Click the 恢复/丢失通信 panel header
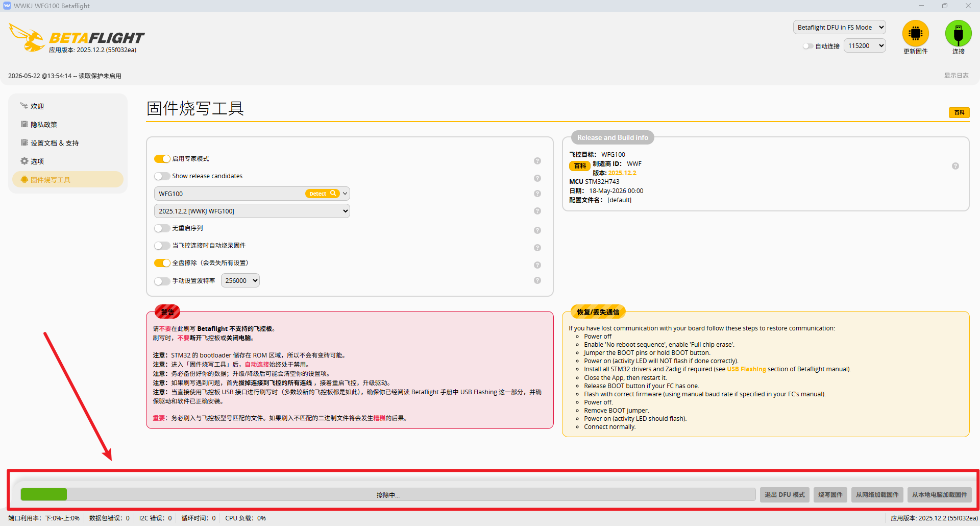This screenshot has height=526, width=980. (598, 312)
